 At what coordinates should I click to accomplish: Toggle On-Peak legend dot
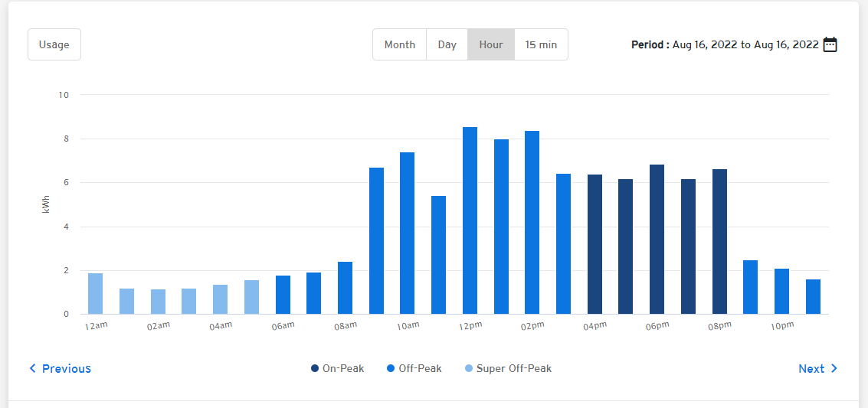(315, 369)
